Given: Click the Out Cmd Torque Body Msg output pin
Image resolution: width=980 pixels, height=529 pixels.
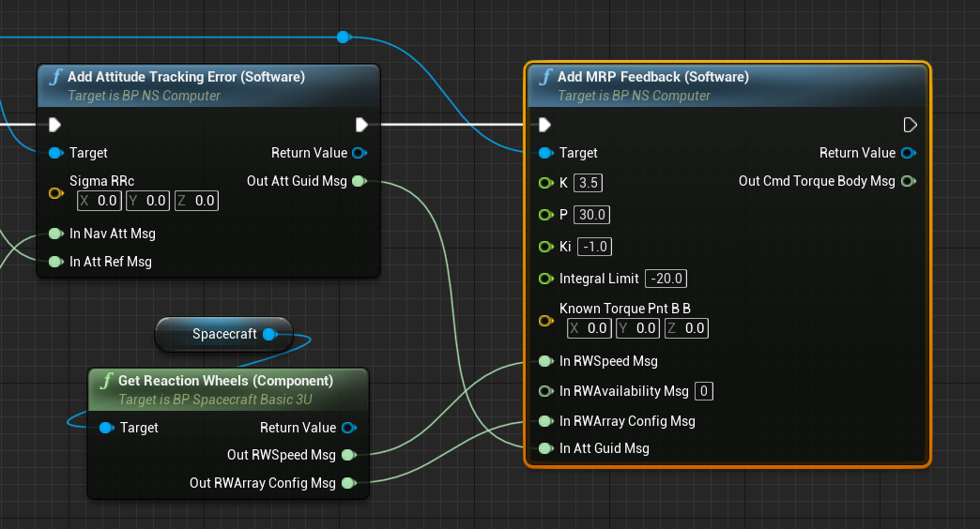Looking at the screenshot, I should tap(908, 181).
